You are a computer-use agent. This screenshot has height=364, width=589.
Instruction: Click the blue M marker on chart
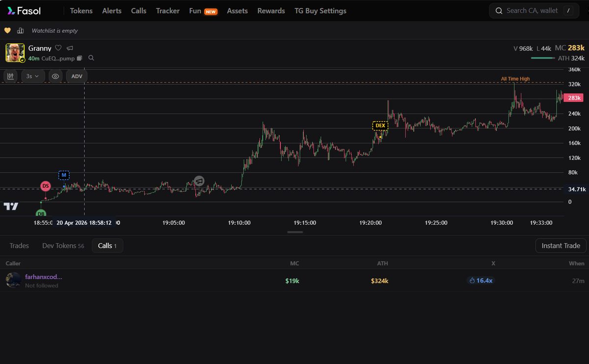pyautogui.click(x=64, y=175)
